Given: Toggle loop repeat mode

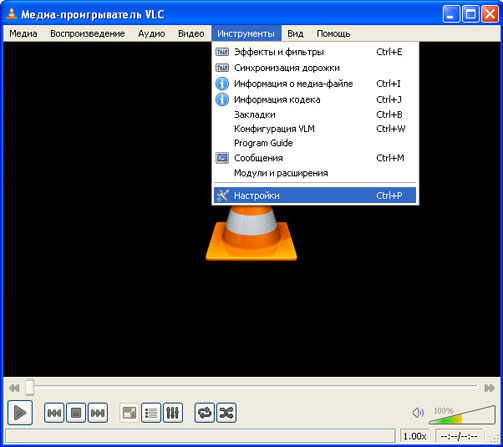Looking at the screenshot, I should pyautogui.click(x=204, y=413).
